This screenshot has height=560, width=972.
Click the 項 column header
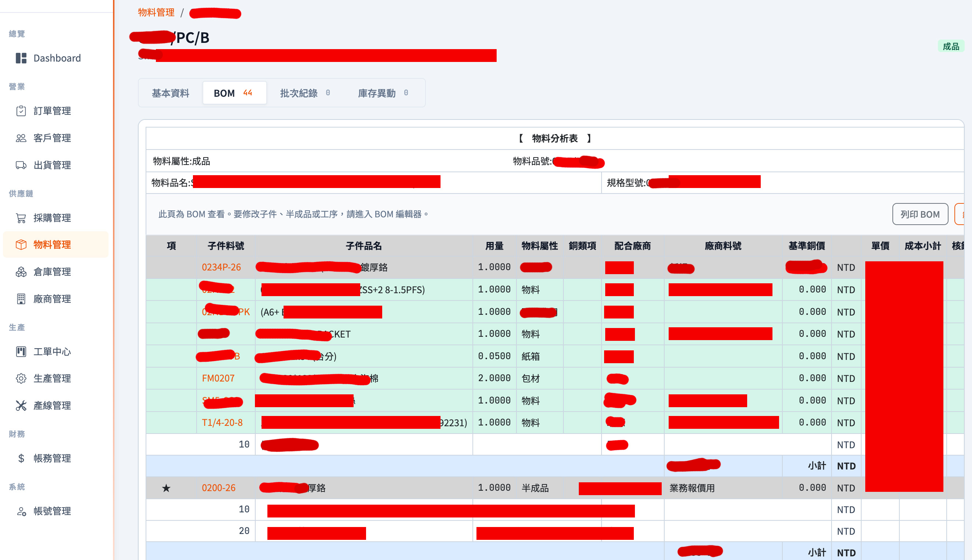point(171,246)
